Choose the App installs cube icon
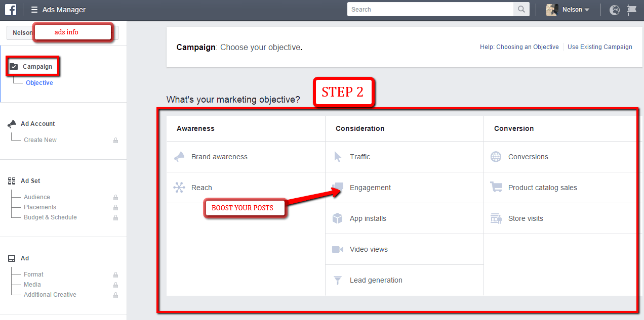The height and width of the screenshot is (320, 644). point(338,218)
